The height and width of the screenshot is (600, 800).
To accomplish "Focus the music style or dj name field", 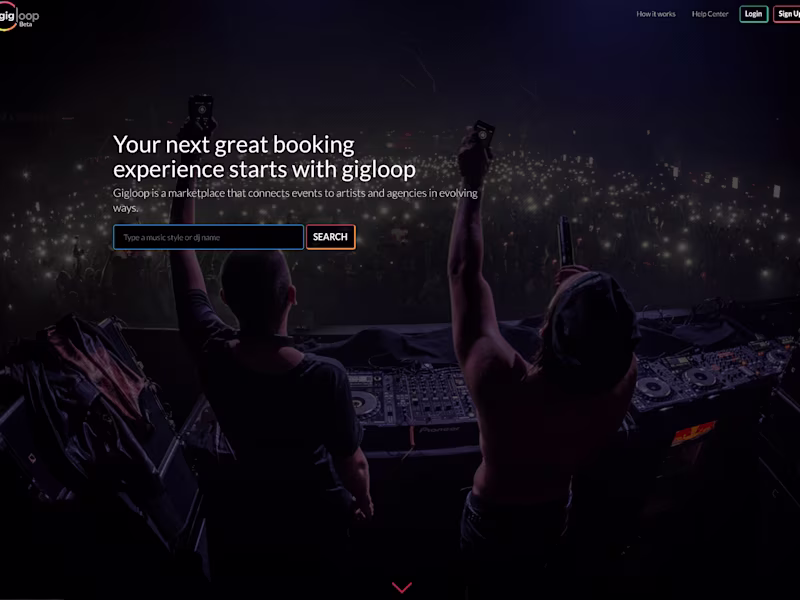I will 208,237.
